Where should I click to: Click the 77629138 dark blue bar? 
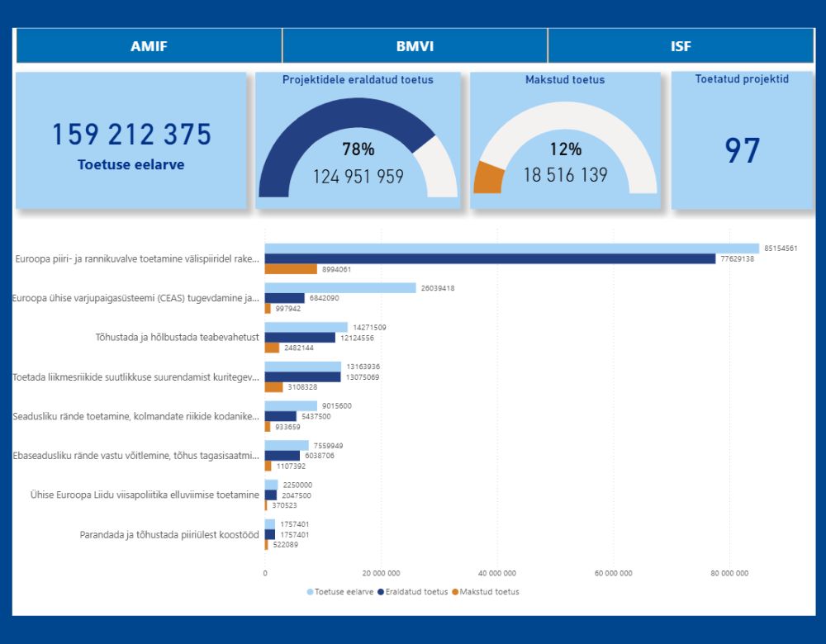pos(490,258)
